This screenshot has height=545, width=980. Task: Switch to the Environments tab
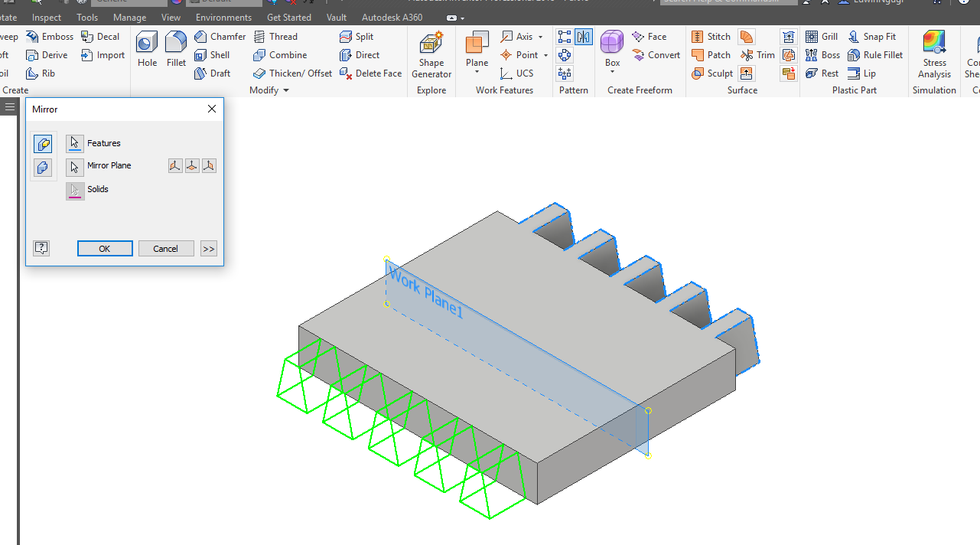tap(223, 18)
